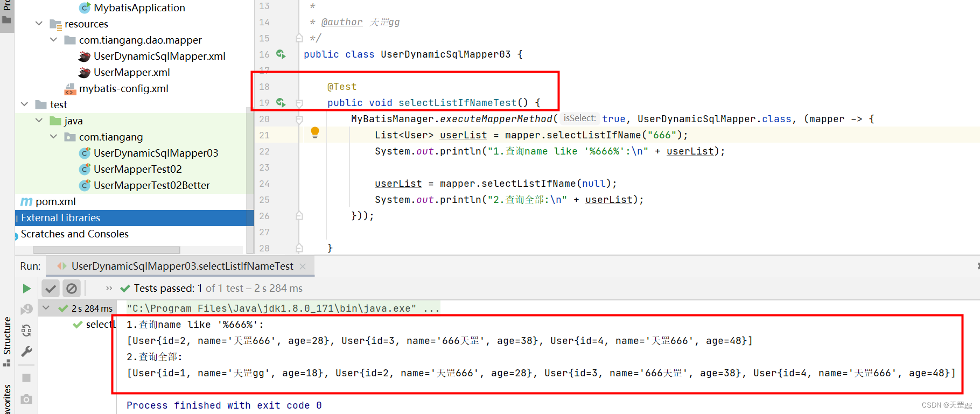Viewport: 980px width, 414px height.
Task: Click the run class gutter icon on line 16
Action: (x=281, y=54)
